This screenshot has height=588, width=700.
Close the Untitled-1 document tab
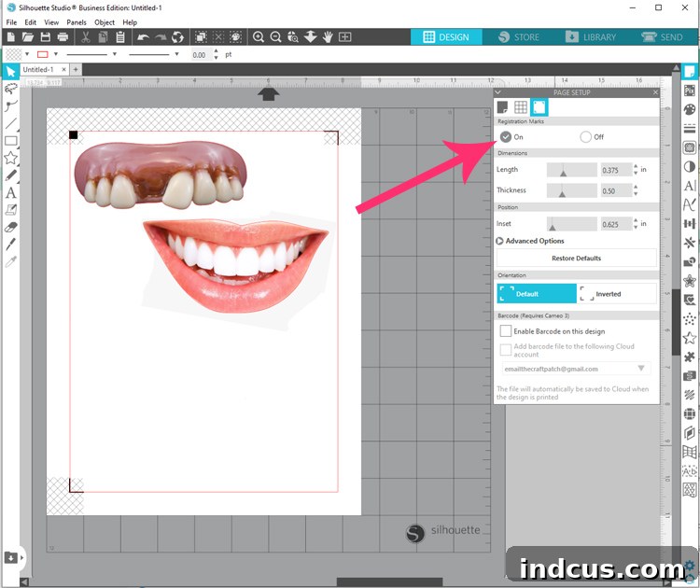coord(63,70)
